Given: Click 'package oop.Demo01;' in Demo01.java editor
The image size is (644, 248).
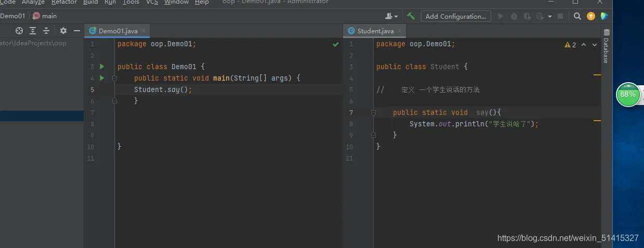Looking at the screenshot, I should click(x=157, y=44).
